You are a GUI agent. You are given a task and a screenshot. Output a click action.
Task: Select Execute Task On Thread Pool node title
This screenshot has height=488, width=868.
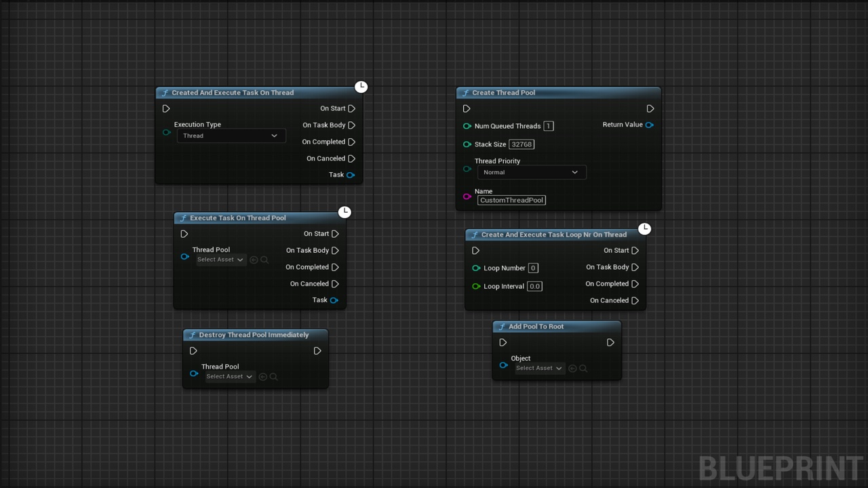point(238,218)
